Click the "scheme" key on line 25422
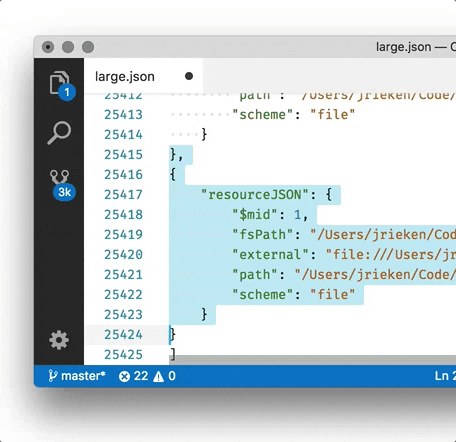 tap(263, 294)
